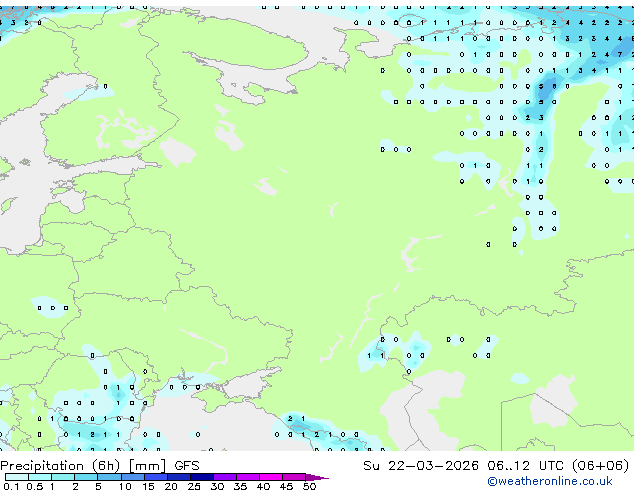634x490 pixels.
Task: Choose the 2–5 mm legend color box
Action: [86, 477]
